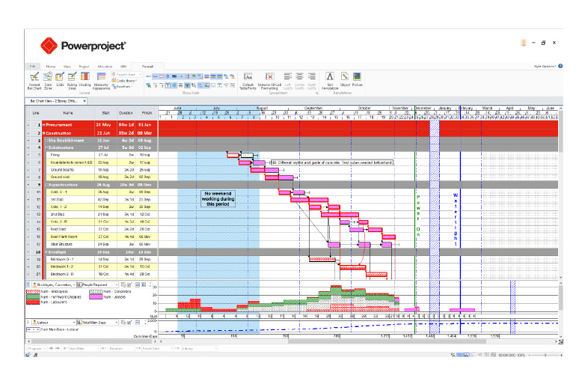588x387 pixels.
Task: Collapse the Superstructure summary group
Action: pos(46,183)
